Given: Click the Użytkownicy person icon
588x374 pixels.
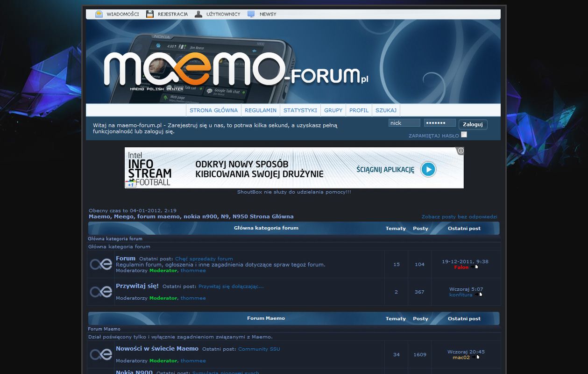Looking at the screenshot, I should point(198,14).
